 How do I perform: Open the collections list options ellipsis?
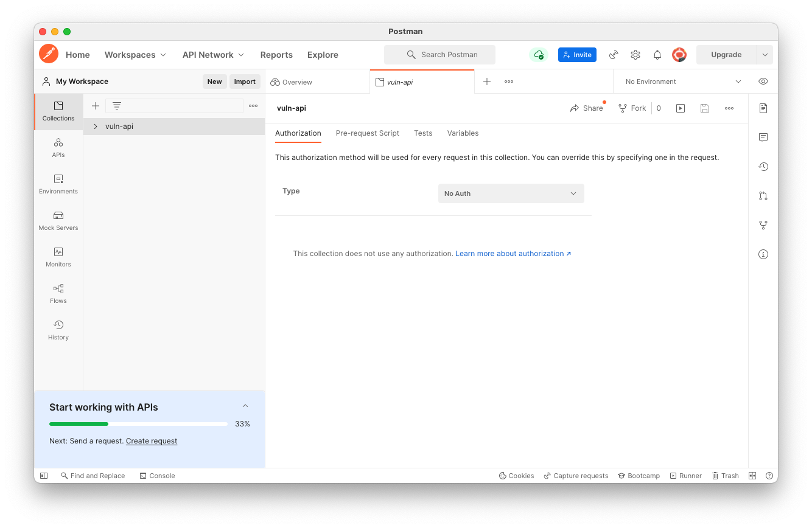tap(253, 106)
